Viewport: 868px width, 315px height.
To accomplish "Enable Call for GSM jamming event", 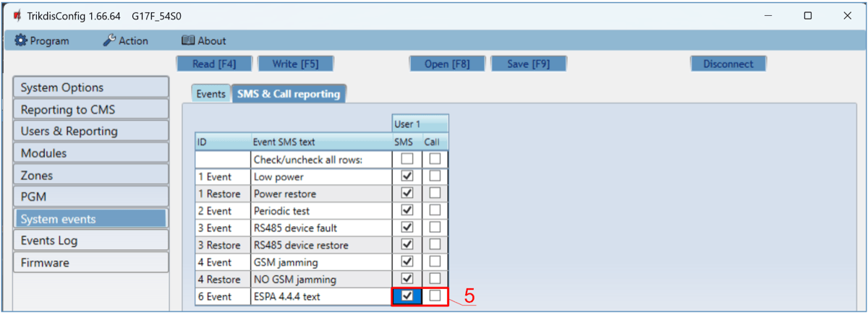I will click(x=435, y=262).
